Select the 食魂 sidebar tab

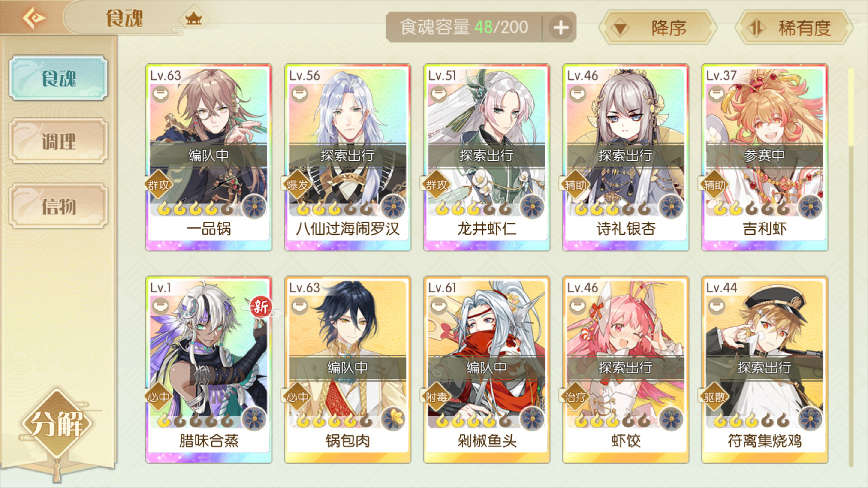tap(59, 78)
